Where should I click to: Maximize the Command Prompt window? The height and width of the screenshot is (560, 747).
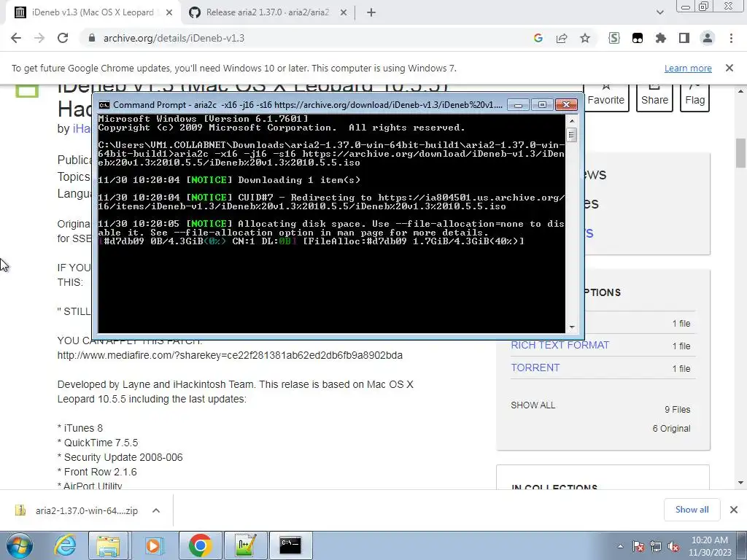[542, 105]
